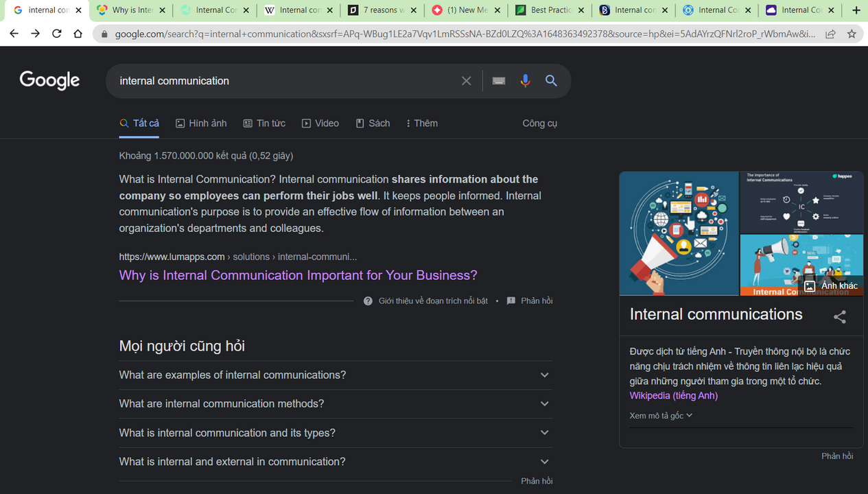The height and width of the screenshot is (494, 868).
Task: Expand Xem mô tả gốc in the knowledge panel
Action: coord(660,415)
